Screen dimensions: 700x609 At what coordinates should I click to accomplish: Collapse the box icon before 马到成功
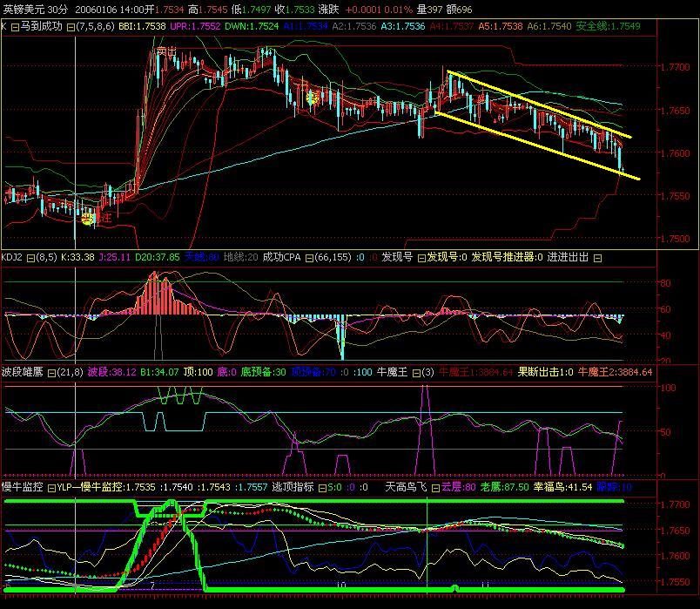(x=15, y=28)
